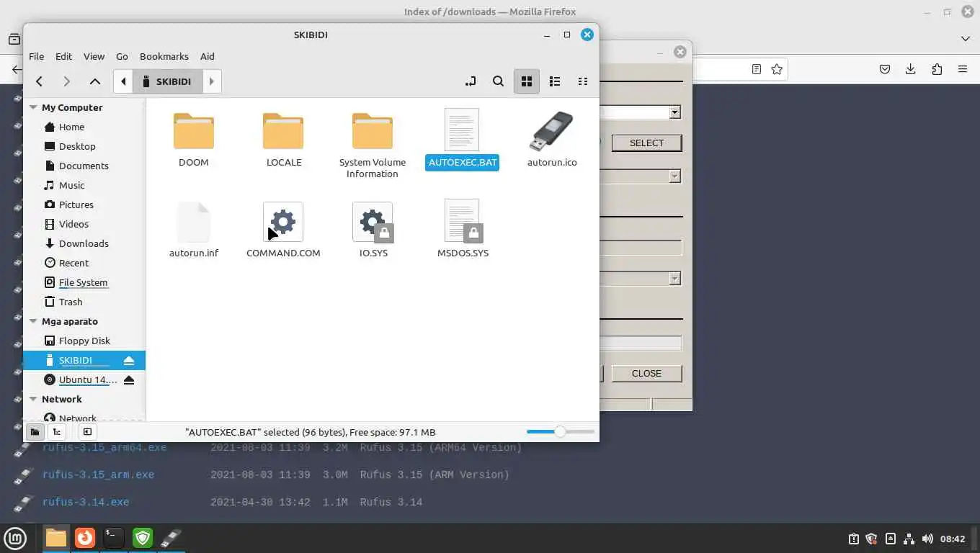Open the rufus-3.15_arm64.exe link
This screenshot has width=980, height=553.
(104, 447)
